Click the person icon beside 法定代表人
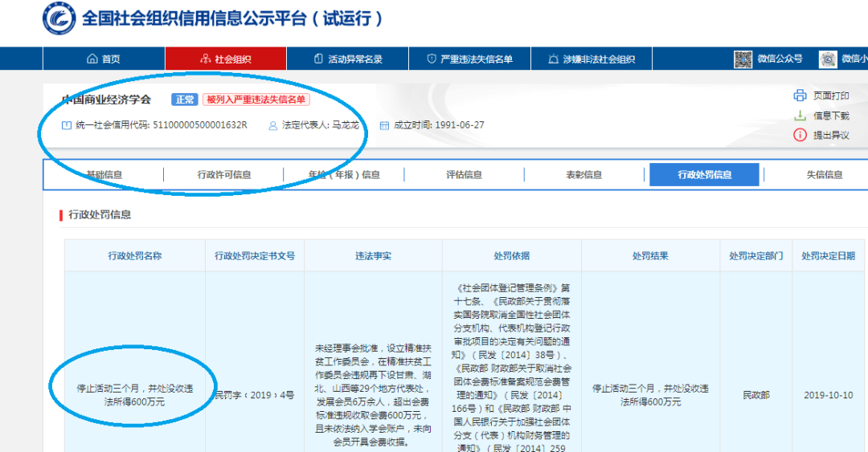The width and height of the screenshot is (868, 452). [273, 125]
